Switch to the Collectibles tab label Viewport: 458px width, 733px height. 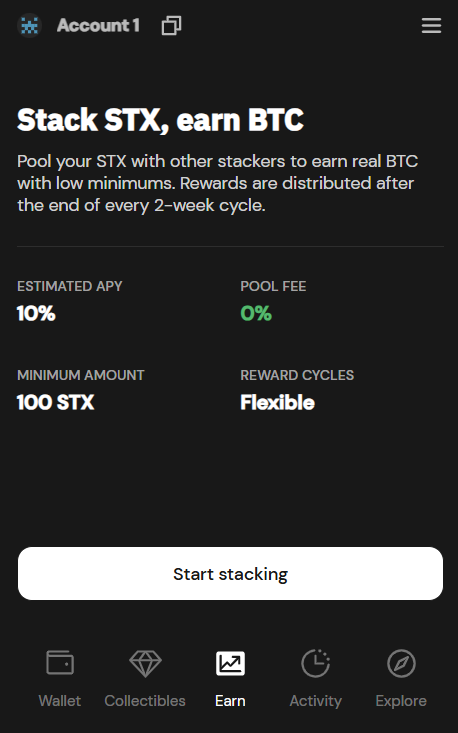point(145,701)
